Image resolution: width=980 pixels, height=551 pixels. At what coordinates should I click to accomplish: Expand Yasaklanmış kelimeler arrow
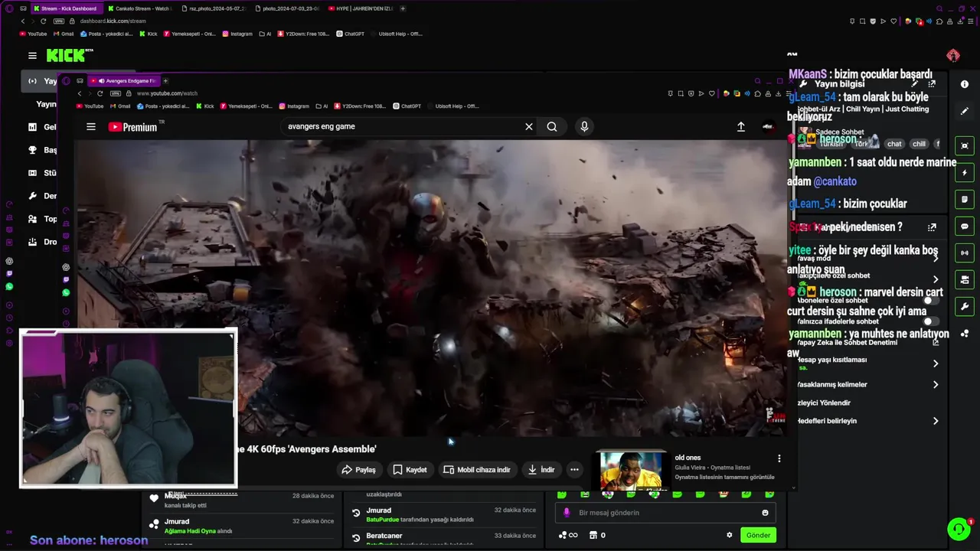pos(936,385)
